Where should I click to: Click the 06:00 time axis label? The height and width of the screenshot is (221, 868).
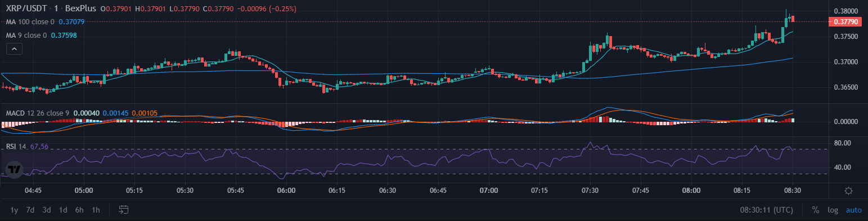pos(286,191)
